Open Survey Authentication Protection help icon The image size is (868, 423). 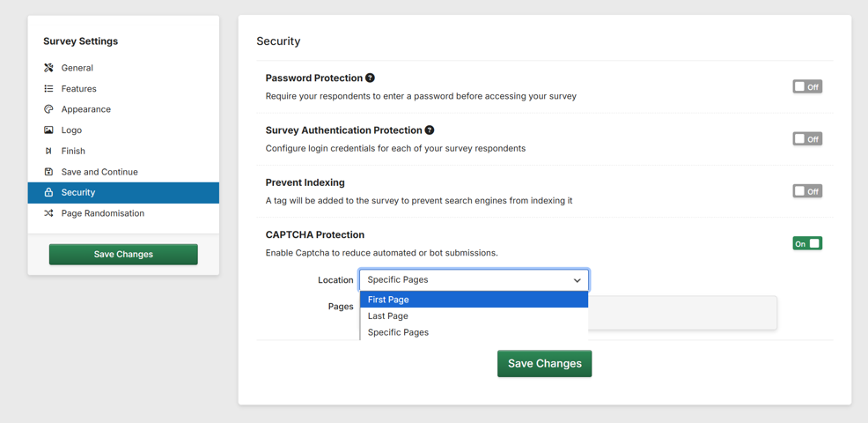[x=430, y=130]
